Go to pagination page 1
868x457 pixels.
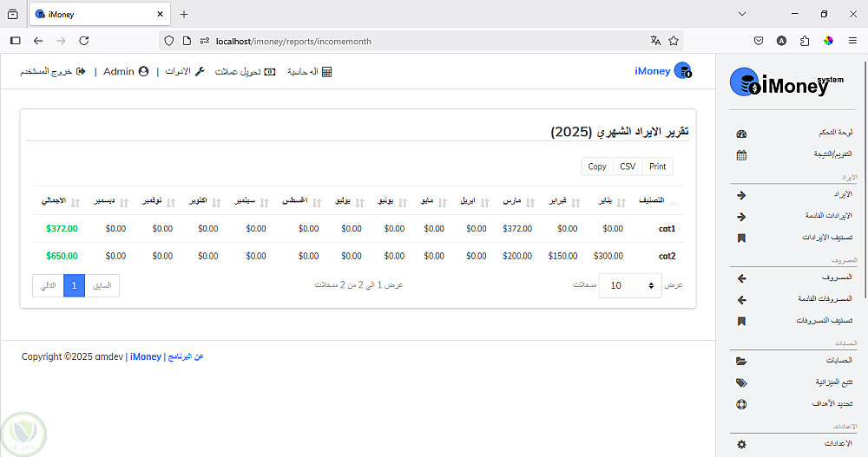pos(74,285)
